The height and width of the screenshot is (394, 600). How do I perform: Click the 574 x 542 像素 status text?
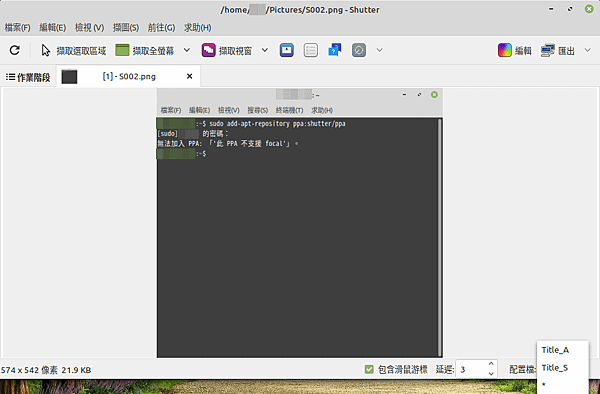point(29,370)
